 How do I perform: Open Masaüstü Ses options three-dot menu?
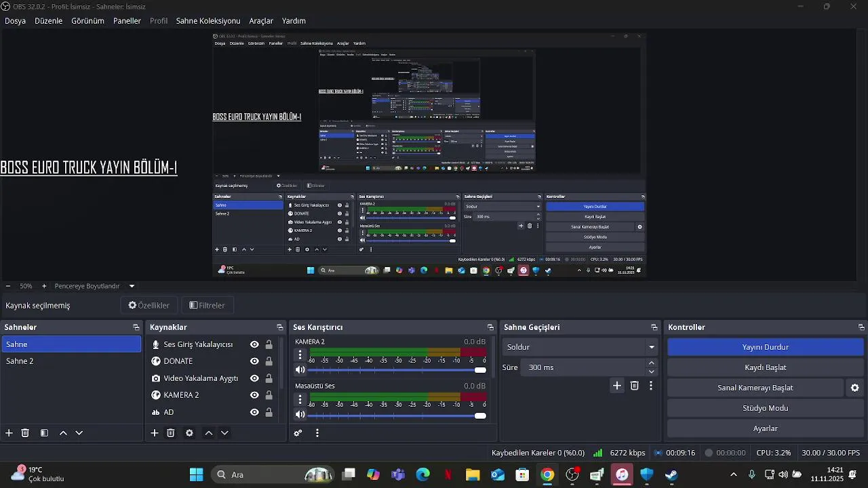tap(300, 399)
